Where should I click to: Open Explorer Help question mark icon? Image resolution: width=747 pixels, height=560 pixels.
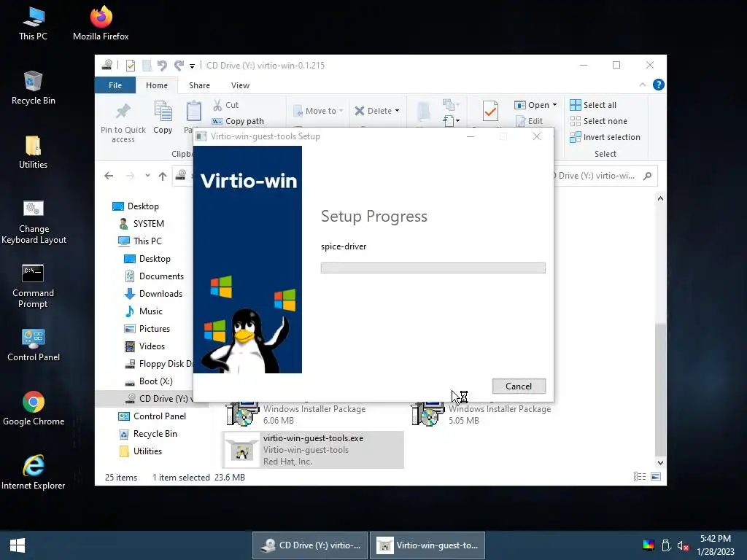(659, 85)
